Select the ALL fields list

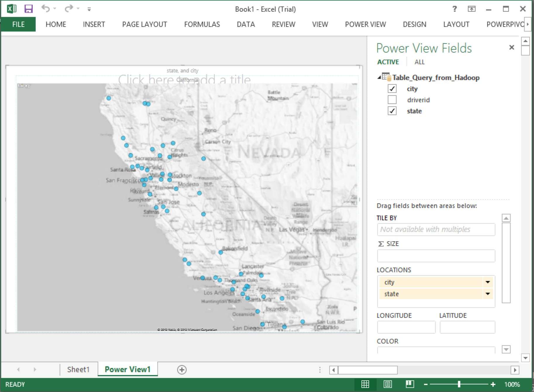pos(419,62)
